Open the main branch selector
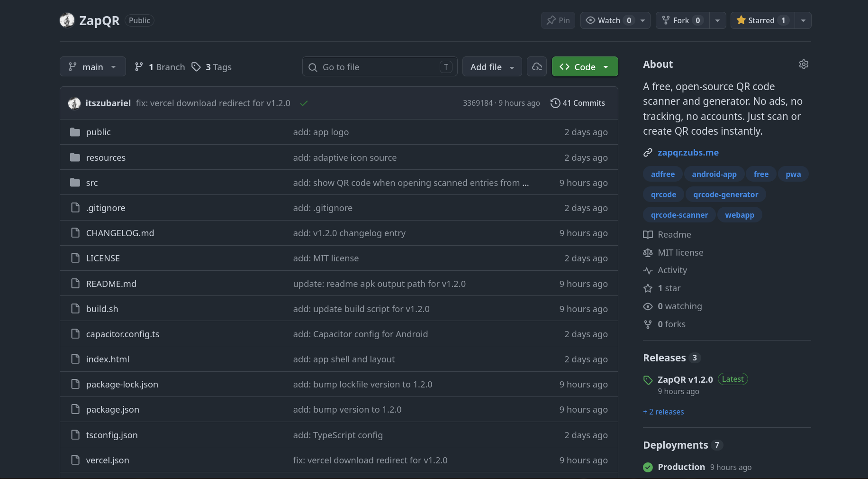868x479 pixels. [x=93, y=67]
